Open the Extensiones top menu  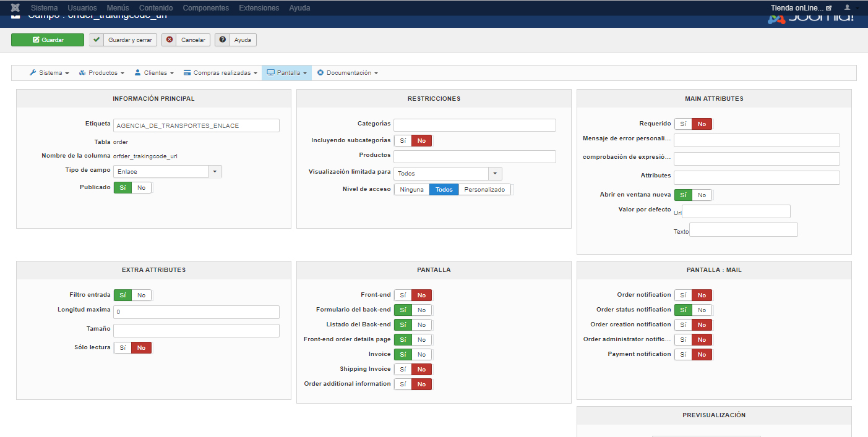pyautogui.click(x=259, y=8)
